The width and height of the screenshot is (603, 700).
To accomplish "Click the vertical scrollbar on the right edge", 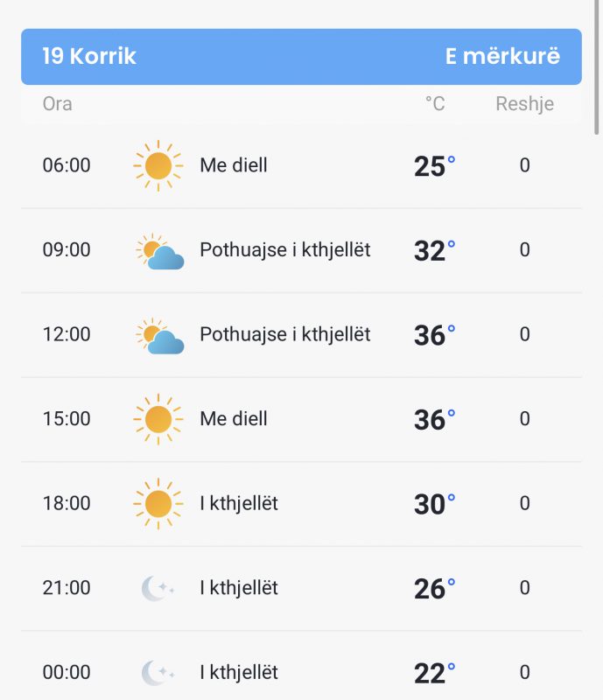I will [x=596, y=67].
